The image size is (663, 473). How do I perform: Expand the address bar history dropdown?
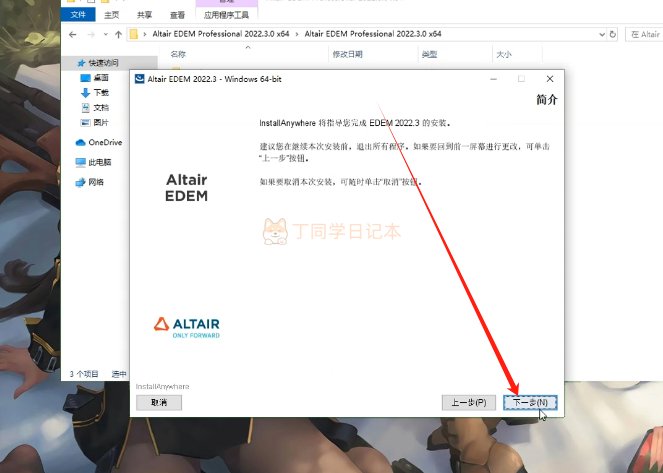tap(602, 35)
